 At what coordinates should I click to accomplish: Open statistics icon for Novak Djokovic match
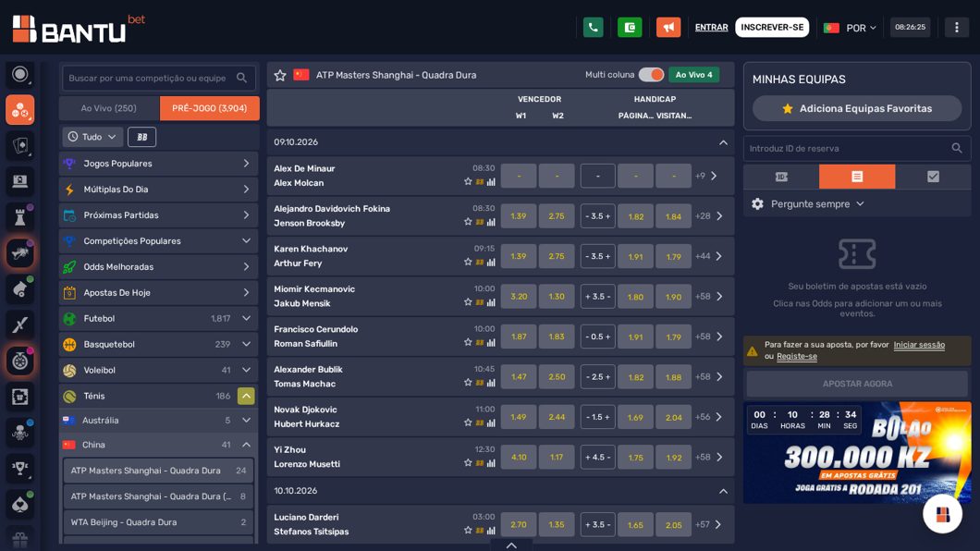pos(491,422)
